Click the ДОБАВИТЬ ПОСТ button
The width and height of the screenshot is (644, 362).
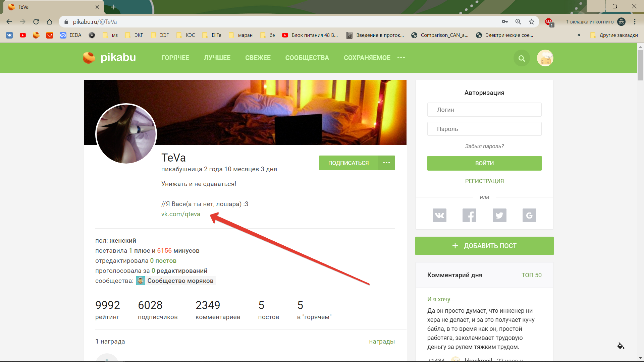[x=484, y=246]
